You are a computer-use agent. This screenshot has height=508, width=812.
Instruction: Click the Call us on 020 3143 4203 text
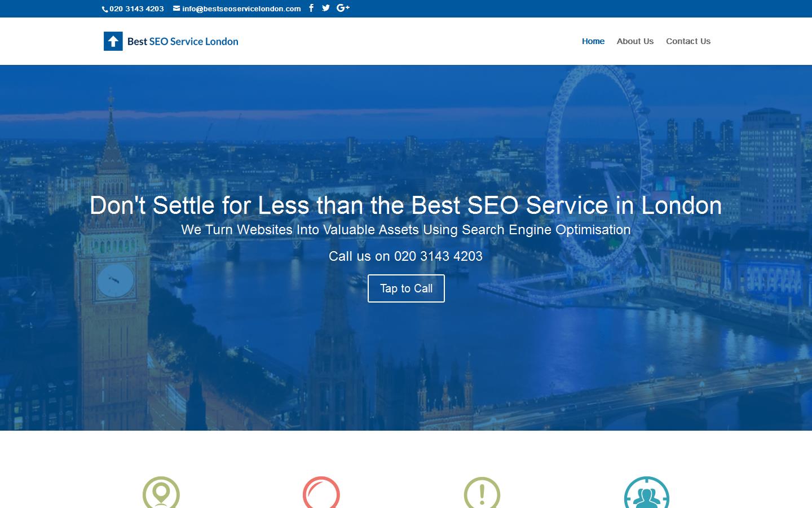click(x=406, y=256)
